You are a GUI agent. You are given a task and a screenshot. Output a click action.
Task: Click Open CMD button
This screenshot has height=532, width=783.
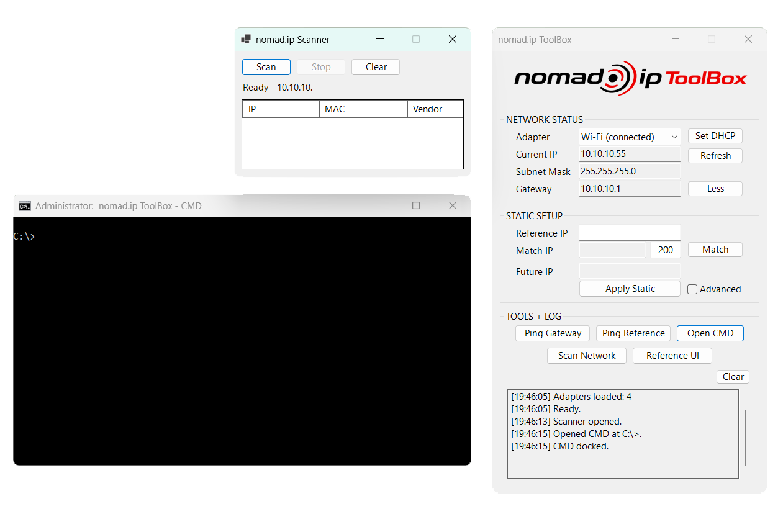[x=710, y=333]
